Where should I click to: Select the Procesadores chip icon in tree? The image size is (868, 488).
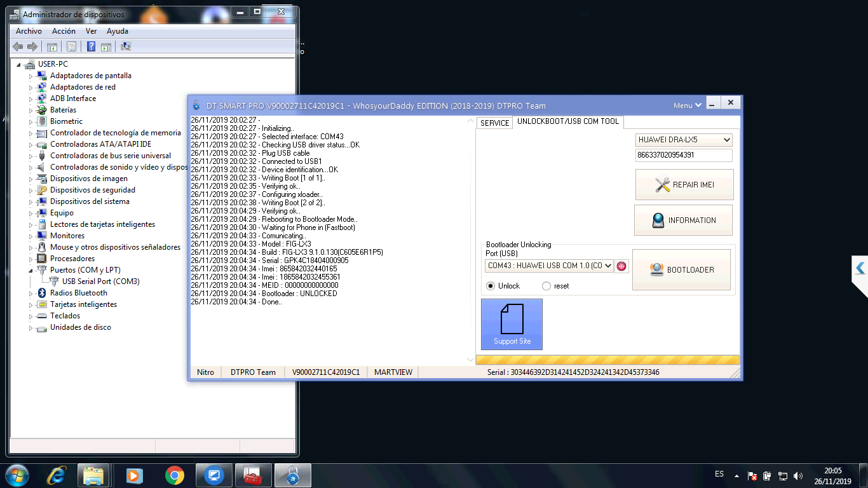click(42, 259)
